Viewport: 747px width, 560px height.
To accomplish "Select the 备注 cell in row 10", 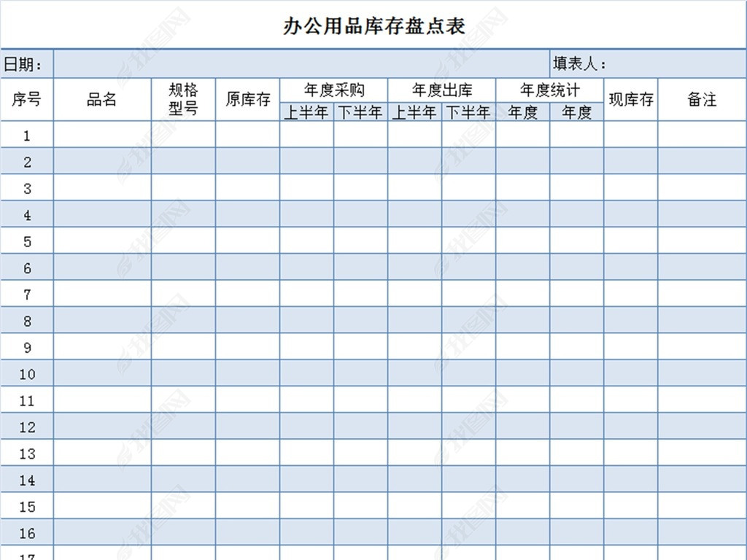I will (x=702, y=373).
